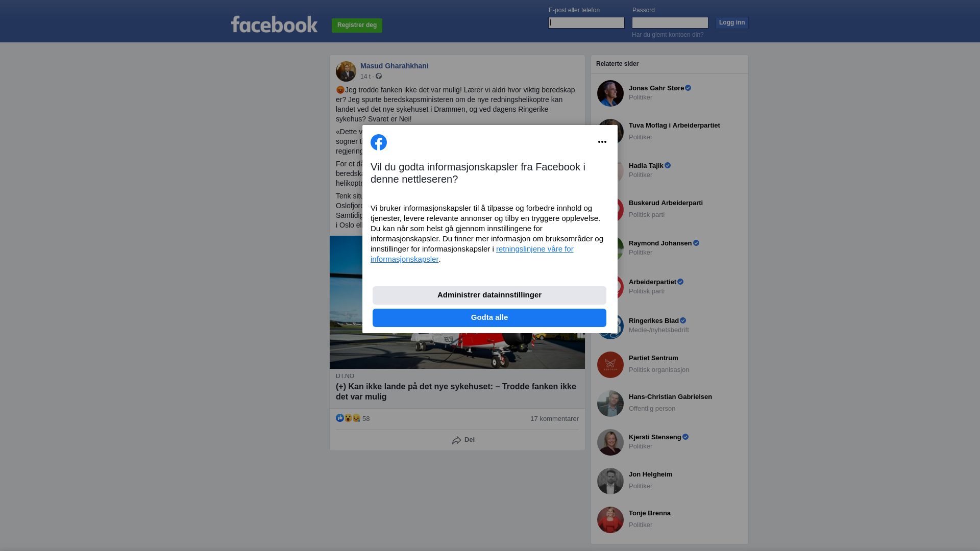980x551 pixels.
Task: Open the cookie policy retningslinjene link
Action: 472,254
